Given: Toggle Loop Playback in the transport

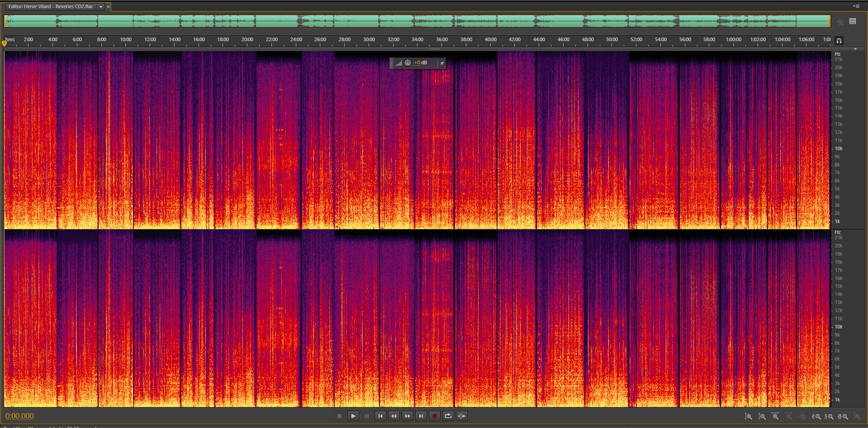Looking at the screenshot, I should 448,416.
